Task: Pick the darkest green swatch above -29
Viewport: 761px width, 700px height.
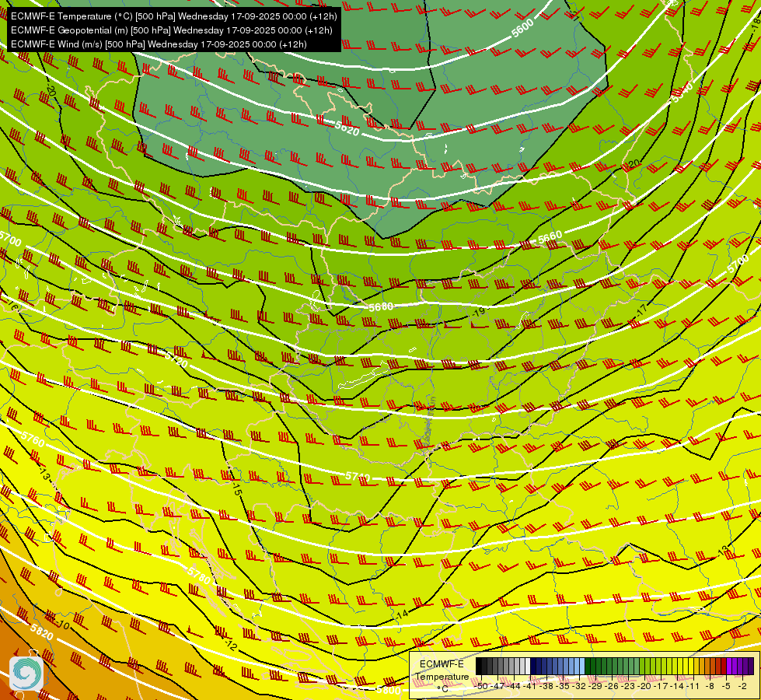Action: 588,666
